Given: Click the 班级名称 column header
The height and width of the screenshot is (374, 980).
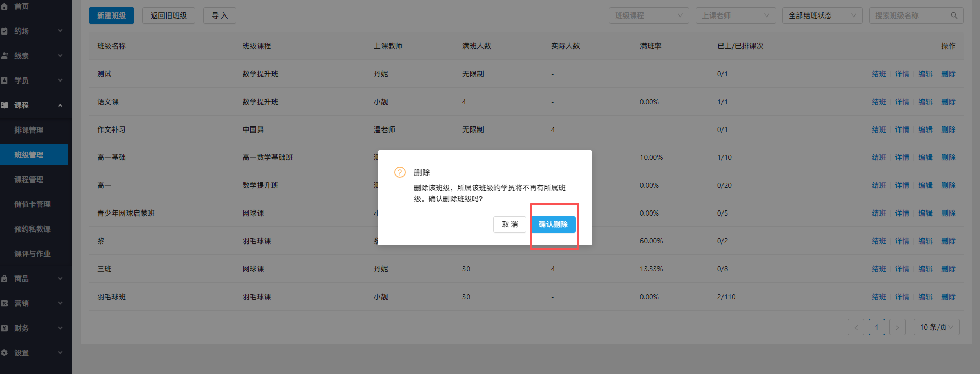Looking at the screenshot, I should [x=111, y=46].
